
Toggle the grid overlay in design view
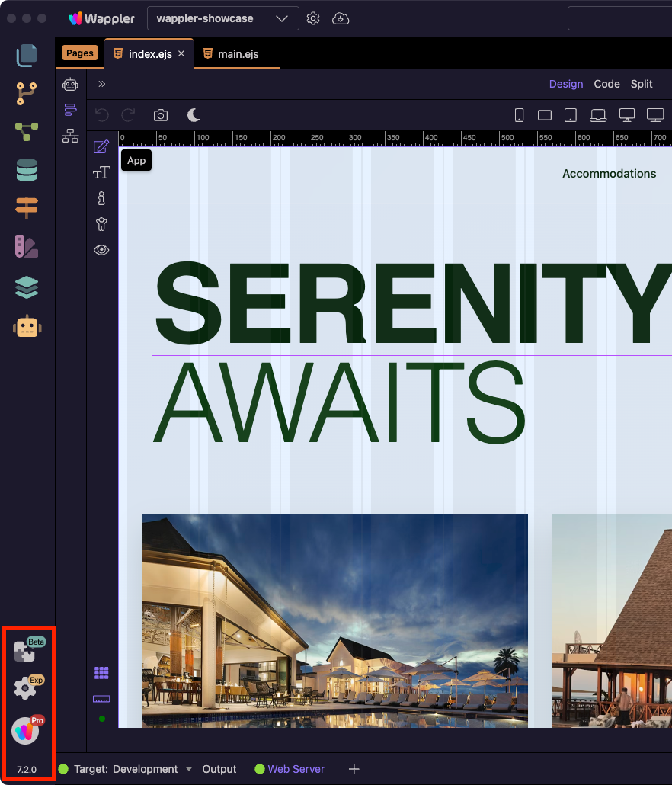[101, 673]
